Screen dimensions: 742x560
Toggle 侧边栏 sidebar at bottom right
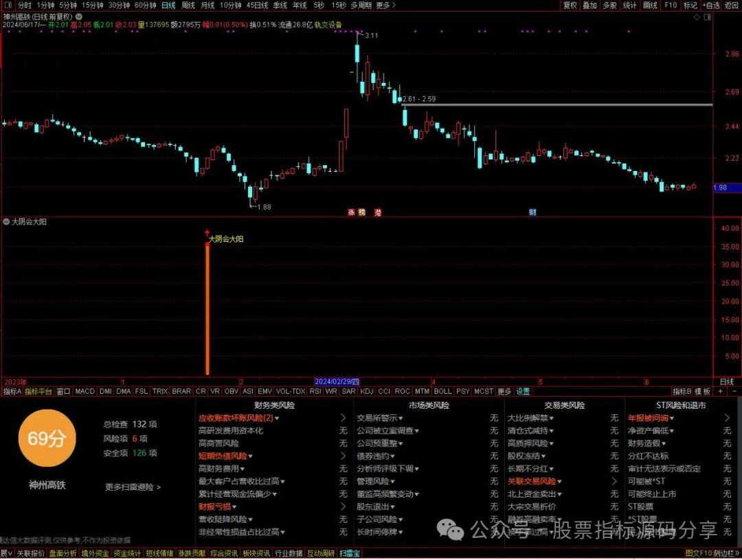pos(726,553)
